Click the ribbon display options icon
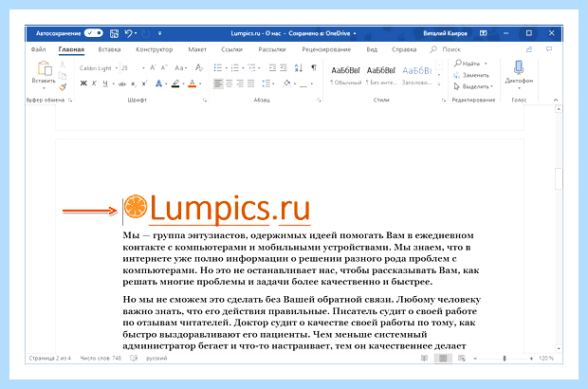The width and height of the screenshot is (588, 389). [484, 33]
